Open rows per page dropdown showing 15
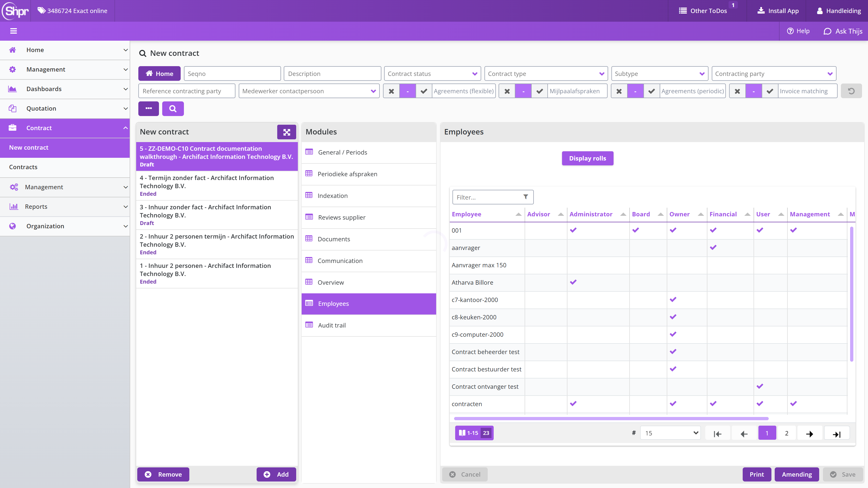868x488 pixels. (670, 433)
